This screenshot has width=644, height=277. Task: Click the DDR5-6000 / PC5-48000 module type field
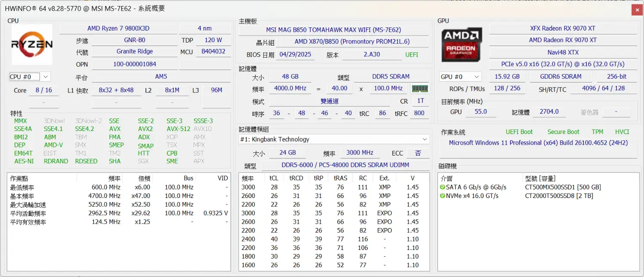click(345, 165)
